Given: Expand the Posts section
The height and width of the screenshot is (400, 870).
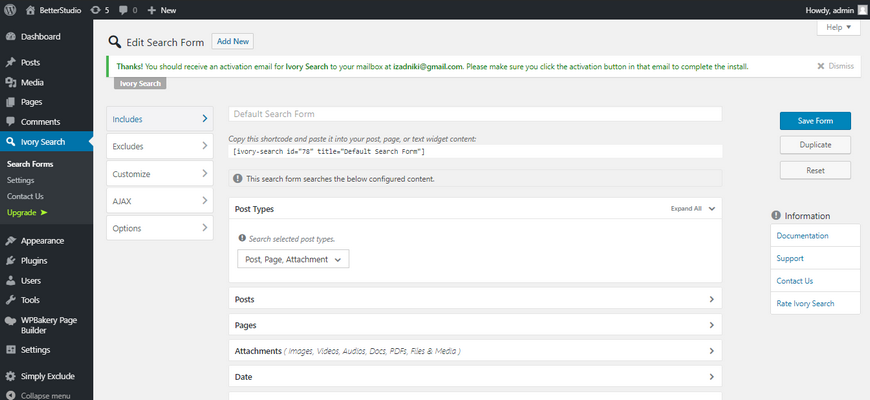Looking at the screenshot, I should [x=475, y=298].
